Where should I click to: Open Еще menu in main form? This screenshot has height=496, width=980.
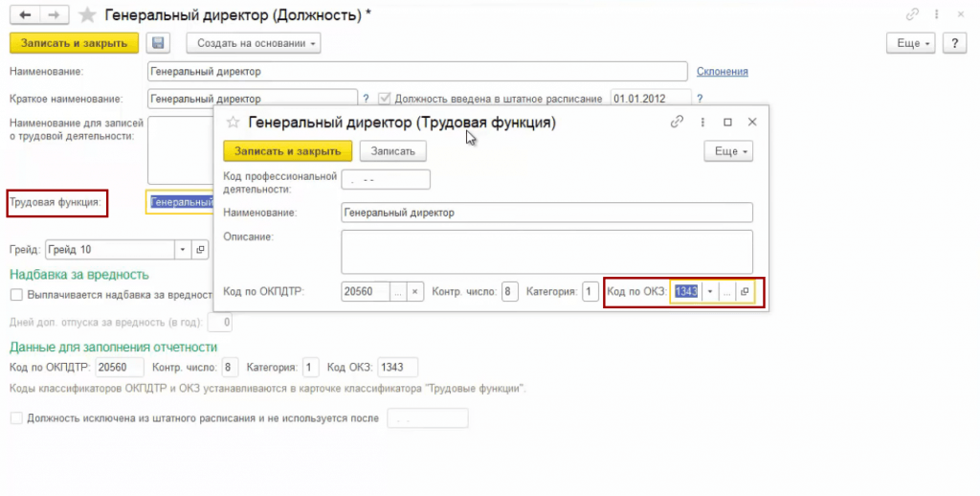pos(912,43)
